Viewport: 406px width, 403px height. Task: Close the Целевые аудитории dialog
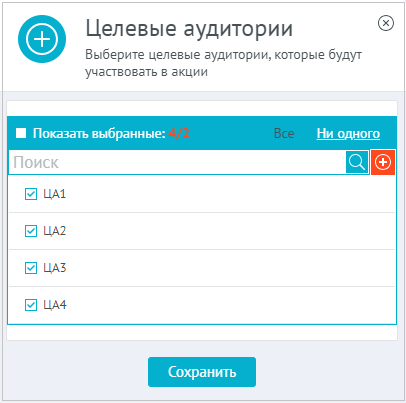coord(386,23)
